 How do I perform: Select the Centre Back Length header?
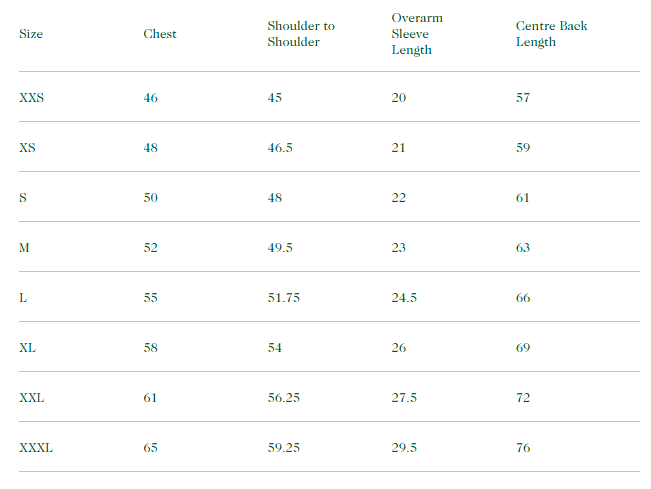551,34
